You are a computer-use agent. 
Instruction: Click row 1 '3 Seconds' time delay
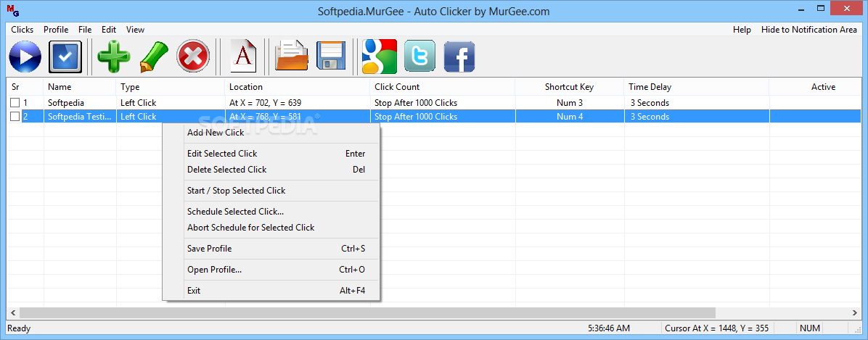click(697, 103)
